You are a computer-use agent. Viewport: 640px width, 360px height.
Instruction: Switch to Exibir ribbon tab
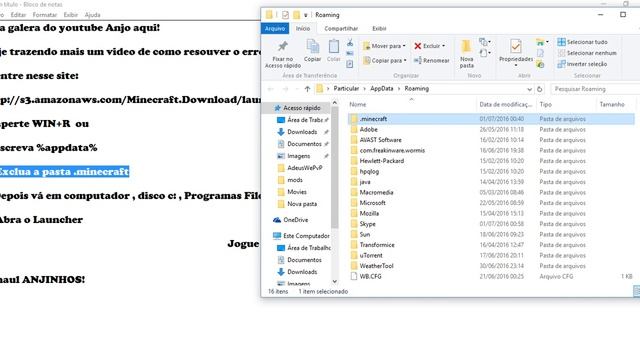coord(379,29)
